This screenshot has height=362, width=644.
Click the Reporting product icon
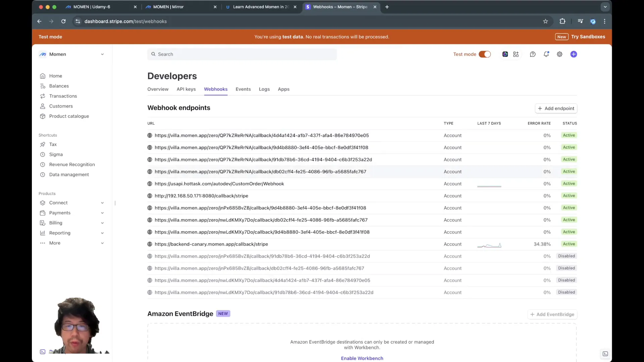(x=43, y=233)
